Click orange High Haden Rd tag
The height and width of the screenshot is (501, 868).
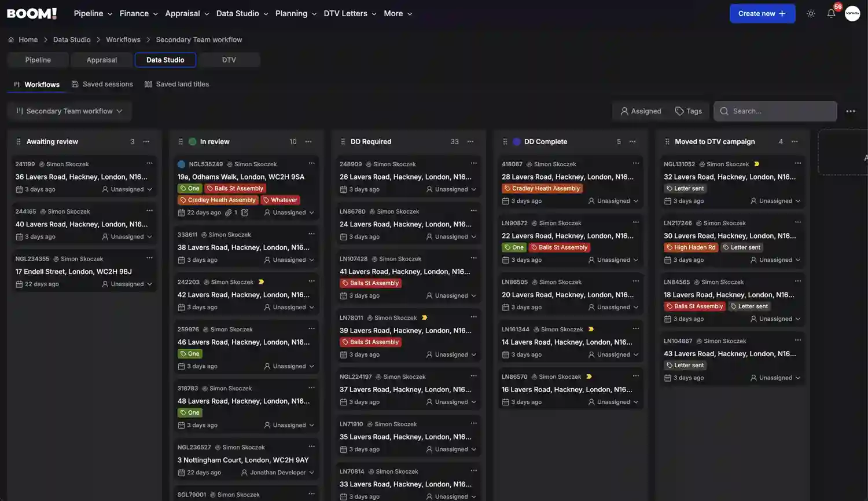tap(691, 247)
